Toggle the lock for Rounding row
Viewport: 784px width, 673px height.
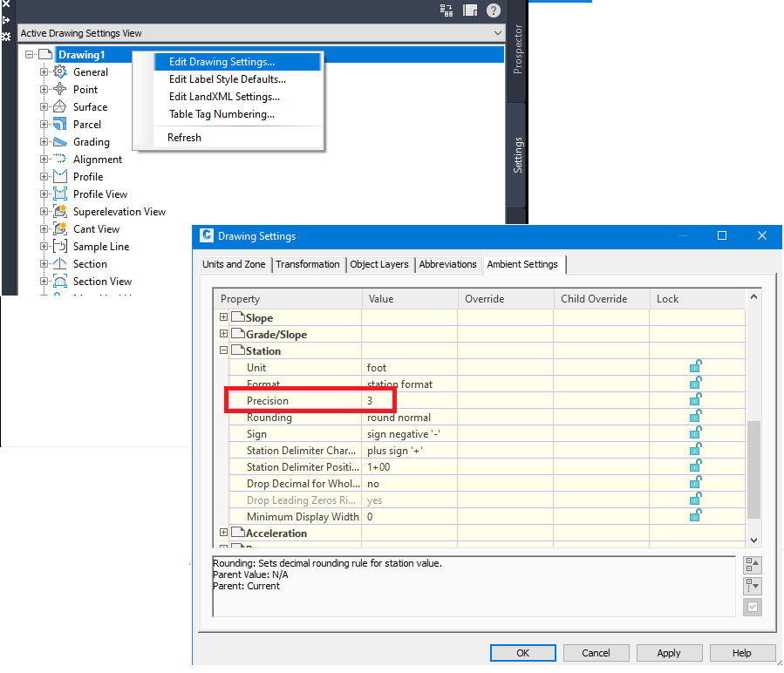(x=696, y=416)
